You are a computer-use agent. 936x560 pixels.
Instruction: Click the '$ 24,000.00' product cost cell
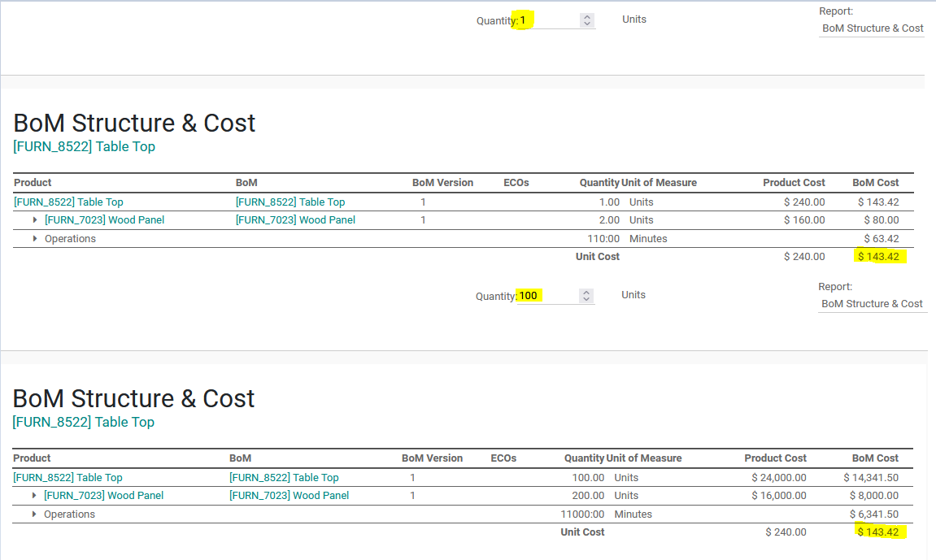779,478
